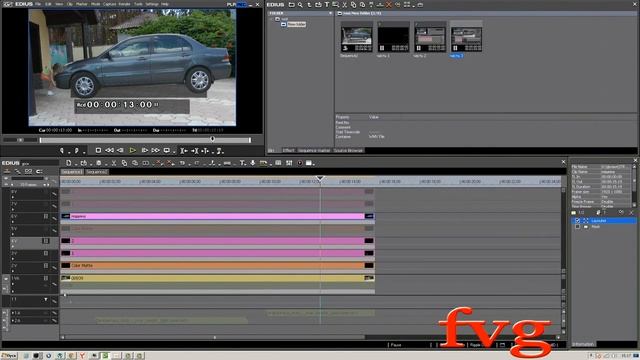Click the Open Project icon in timeline toolbar
Viewport: 640px width, 360px height.
pos(84,163)
